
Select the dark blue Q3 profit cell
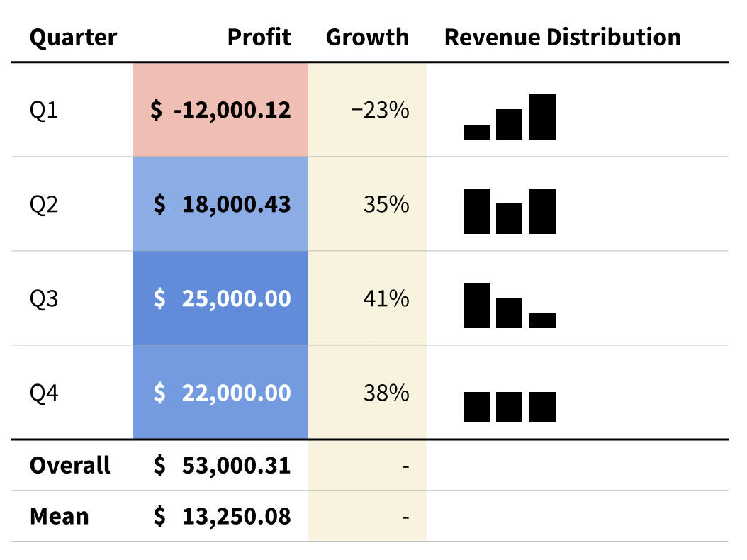[x=220, y=298]
